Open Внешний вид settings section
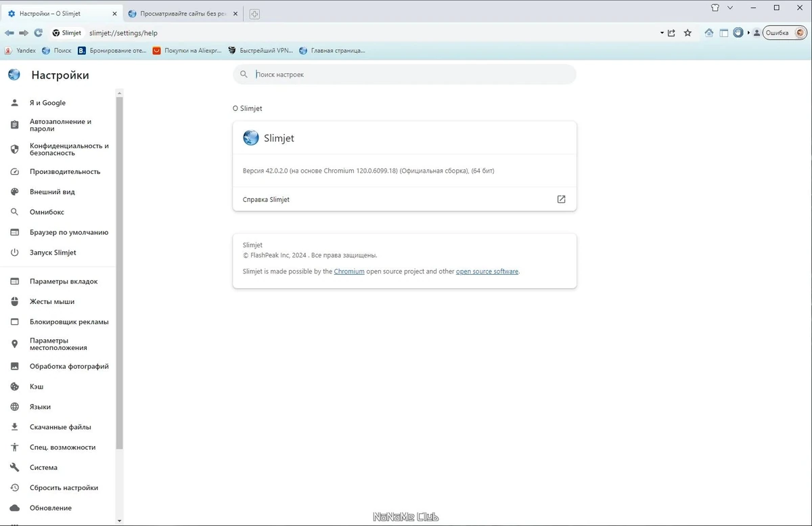This screenshot has width=812, height=526. point(58,192)
